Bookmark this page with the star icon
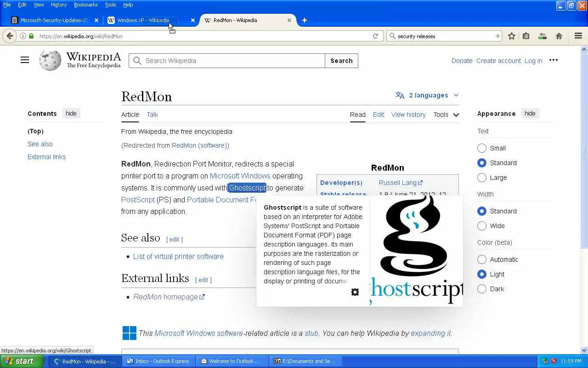The width and height of the screenshot is (588, 368). (x=512, y=36)
